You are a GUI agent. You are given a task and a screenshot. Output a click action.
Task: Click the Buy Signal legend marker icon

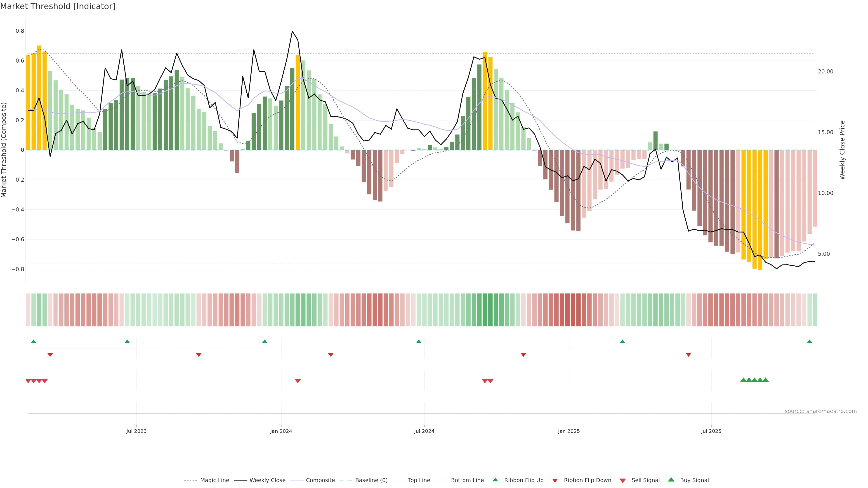671,480
